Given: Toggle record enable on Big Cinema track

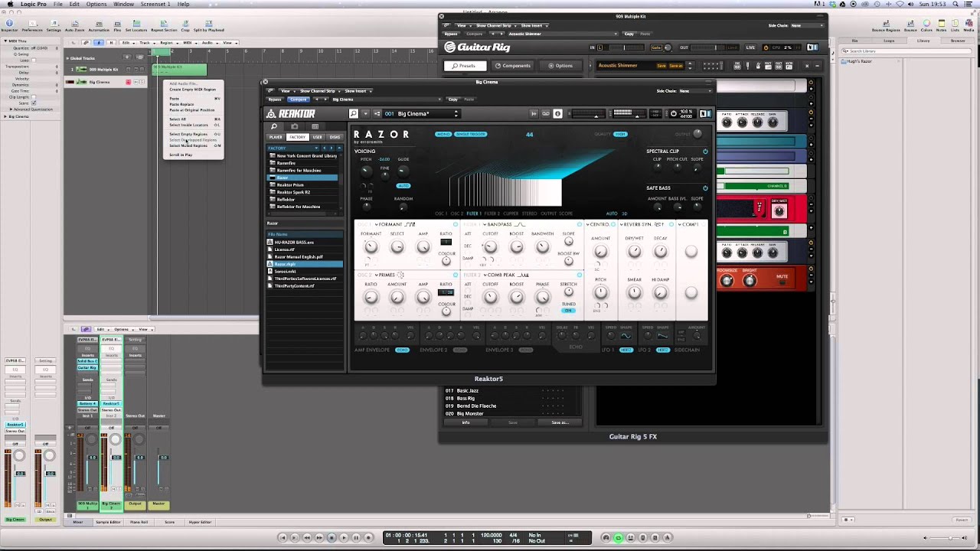Looking at the screenshot, I should coord(128,82).
